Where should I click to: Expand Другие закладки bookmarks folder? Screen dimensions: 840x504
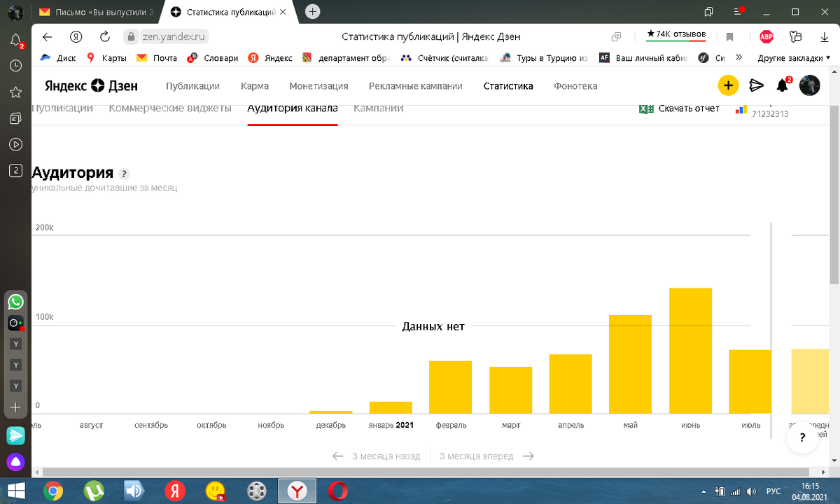794,58
